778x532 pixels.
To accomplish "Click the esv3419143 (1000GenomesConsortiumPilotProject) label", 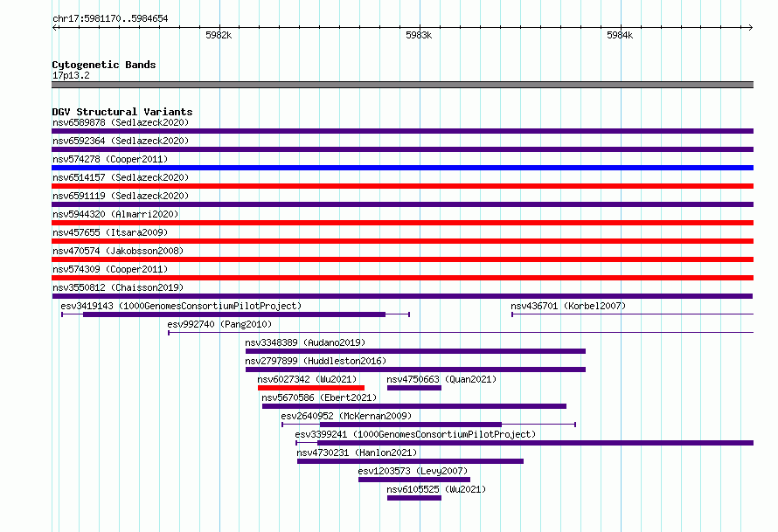I will [x=181, y=306].
